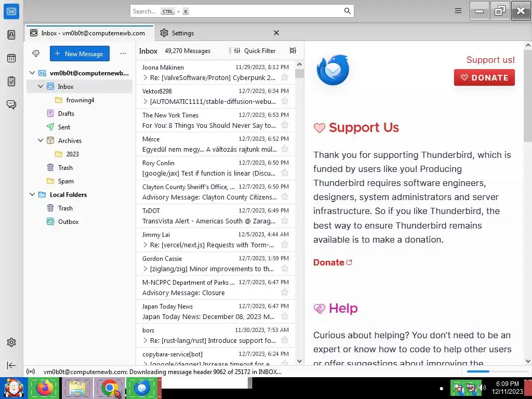This screenshot has height=399, width=532.
Task: Star the New York Times message
Action: [x=285, y=125]
